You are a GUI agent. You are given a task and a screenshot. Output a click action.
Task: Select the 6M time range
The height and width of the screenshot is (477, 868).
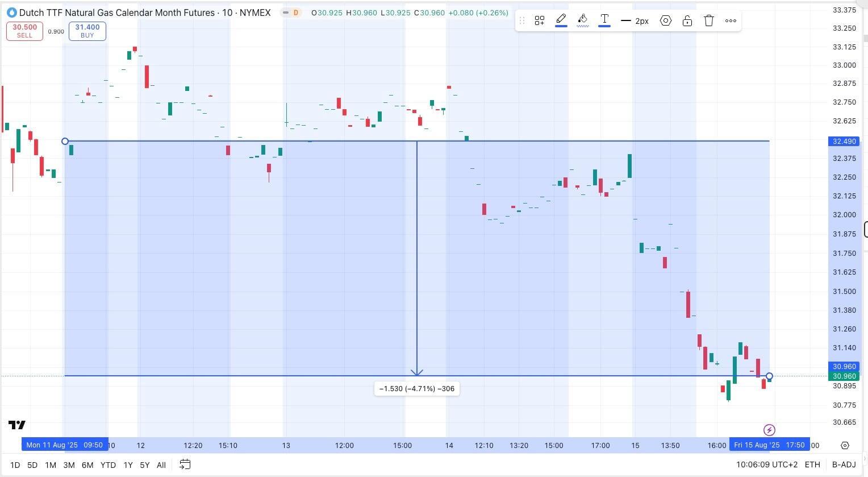[87, 465]
